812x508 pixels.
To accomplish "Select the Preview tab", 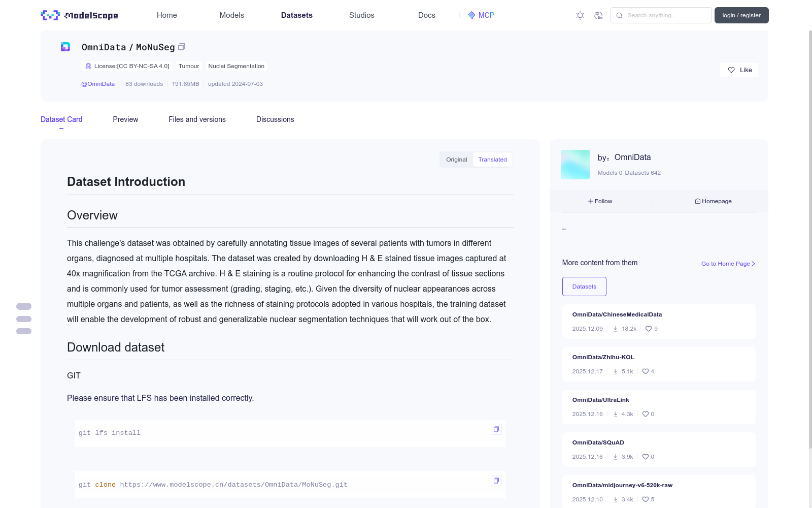I will click(125, 119).
